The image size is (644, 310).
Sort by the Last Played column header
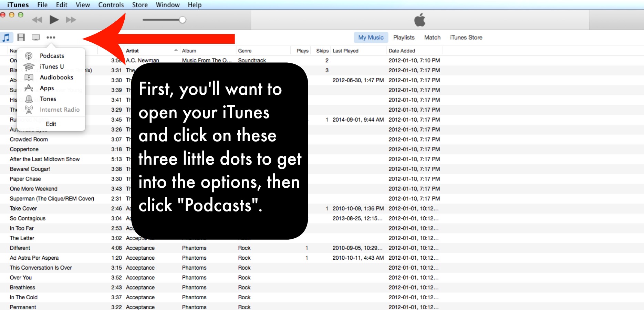tap(359, 51)
